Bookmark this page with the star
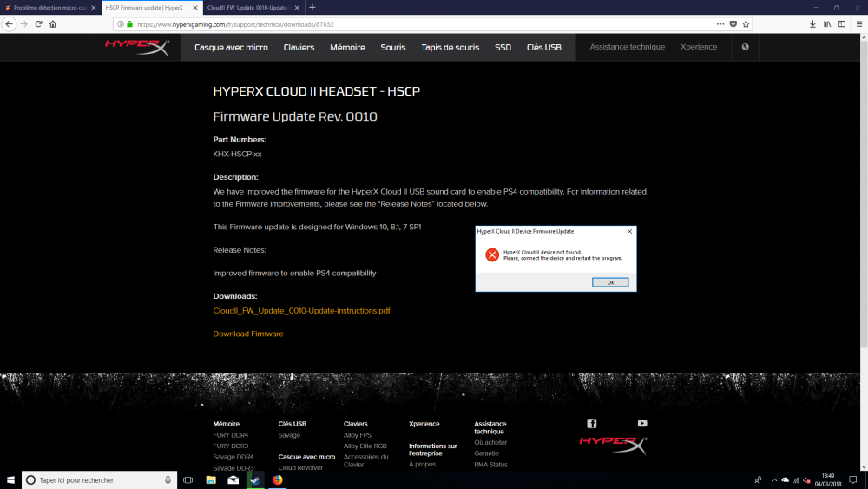Viewport: 868px width, 489px height. (746, 23)
